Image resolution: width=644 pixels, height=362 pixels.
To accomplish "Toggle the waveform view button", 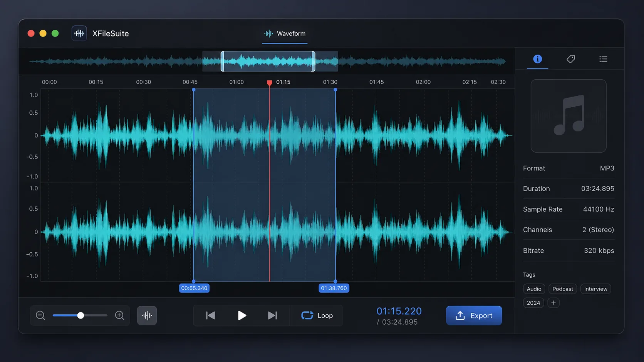I will click(x=147, y=315).
